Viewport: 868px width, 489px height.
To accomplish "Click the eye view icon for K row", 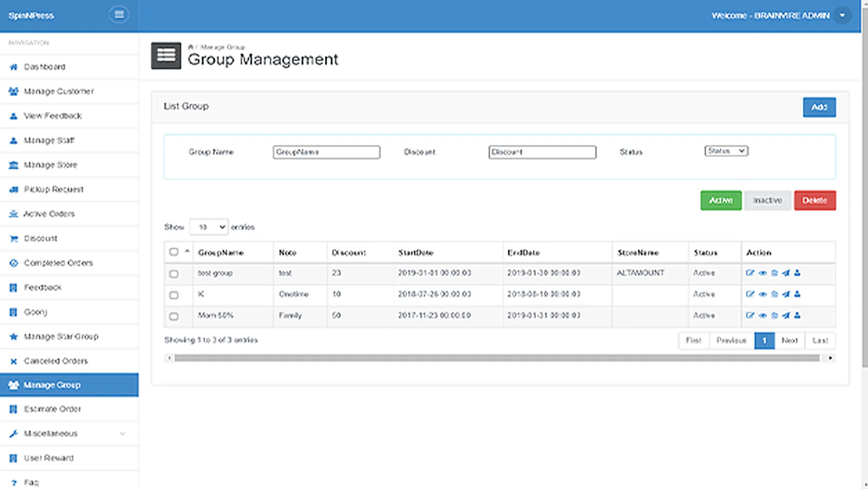I will (x=762, y=294).
